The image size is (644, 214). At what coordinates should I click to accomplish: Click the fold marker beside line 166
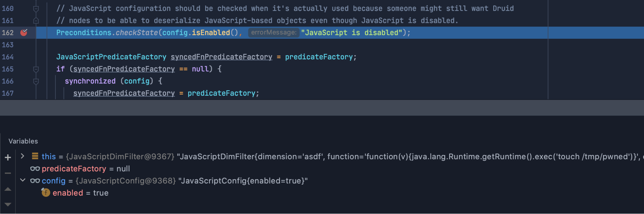pos(35,81)
